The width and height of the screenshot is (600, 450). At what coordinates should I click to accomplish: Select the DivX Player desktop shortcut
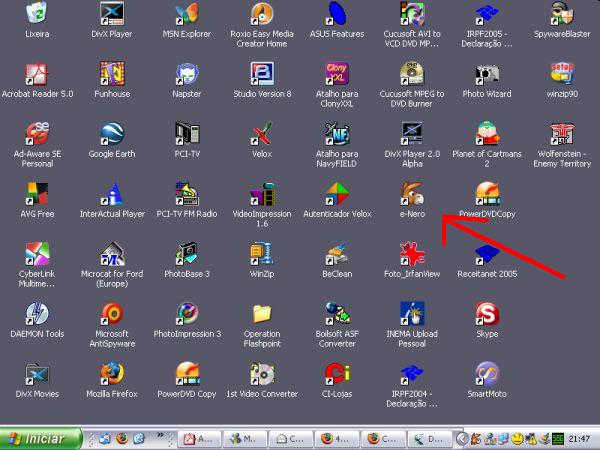[x=112, y=13]
